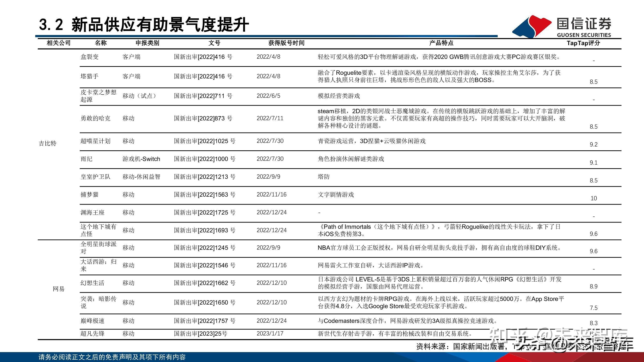Click game name 大话西游：归来
The width and height of the screenshot is (644, 362).
pyautogui.click(x=99, y=265)
